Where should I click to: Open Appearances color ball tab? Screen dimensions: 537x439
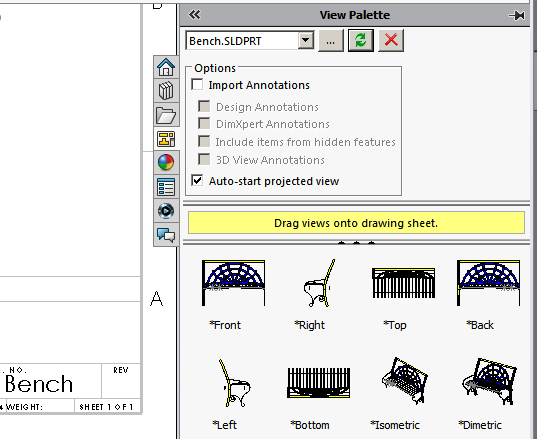[x=166, y=162]
